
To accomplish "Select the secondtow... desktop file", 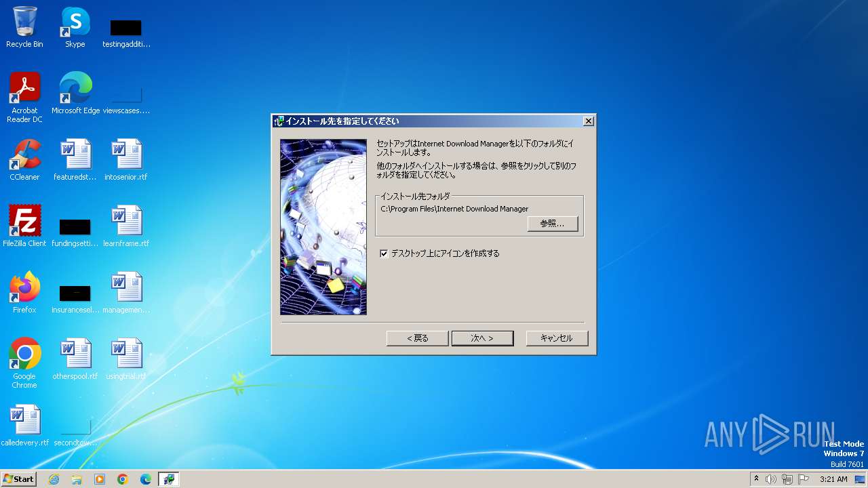I will (75, 432).
